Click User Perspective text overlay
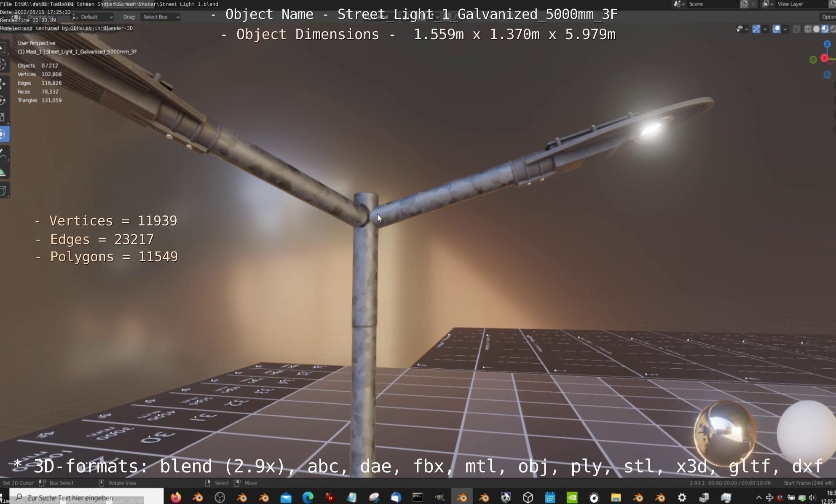 pyautogui.click(x=36, y=43)
